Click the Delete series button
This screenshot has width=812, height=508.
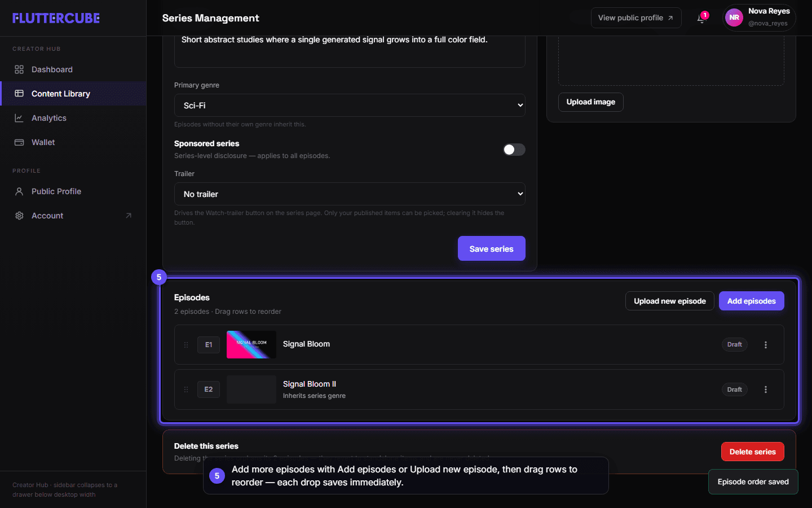753,452
